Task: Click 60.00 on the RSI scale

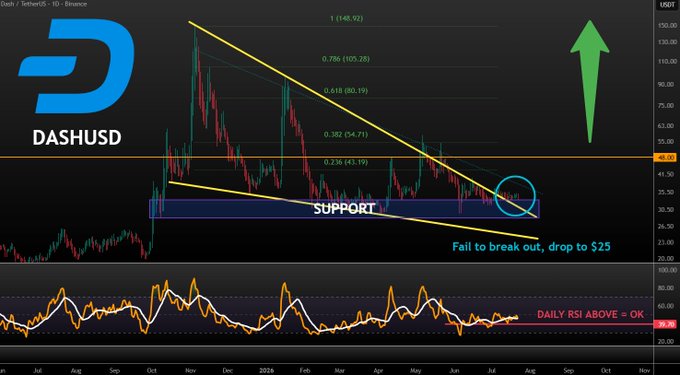Action: [667, 306]
